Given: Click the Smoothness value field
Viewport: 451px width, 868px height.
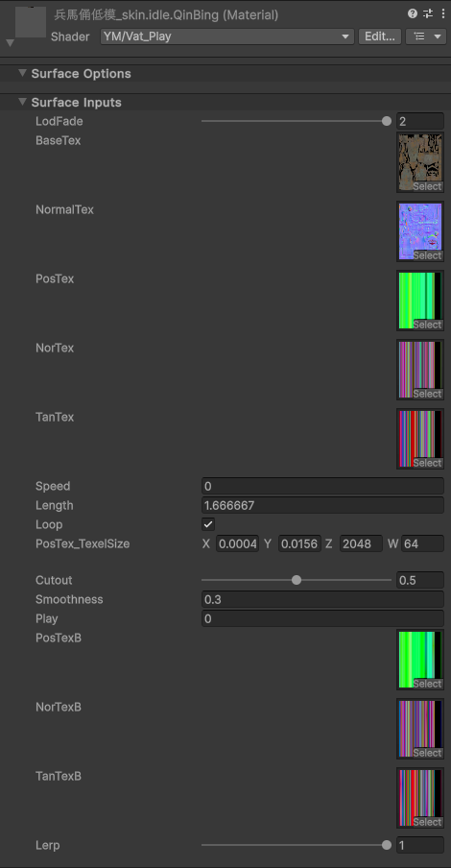Looking at the screenshot, I should click(322, 599).
